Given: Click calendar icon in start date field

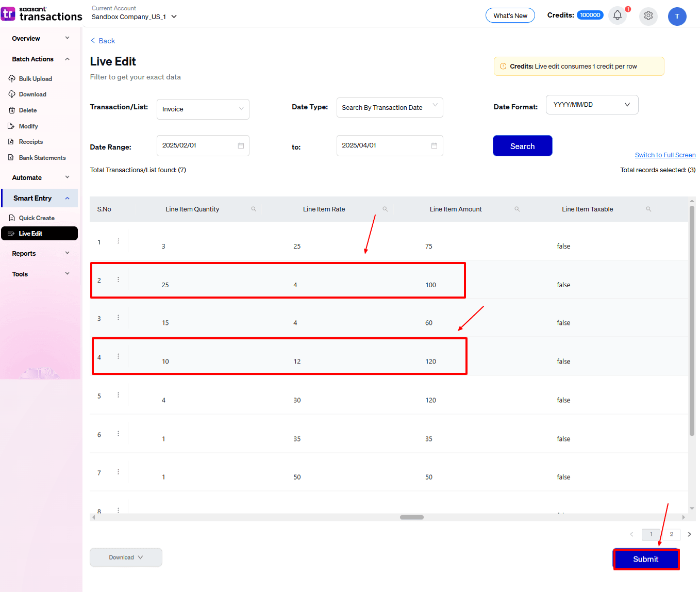Looking at the screenshot, I should [x=241, y=146].
